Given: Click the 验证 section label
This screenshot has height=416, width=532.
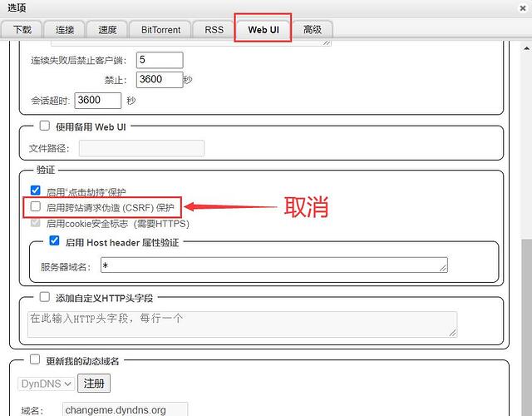Looking at the screenshot, I should coord(46,170).
